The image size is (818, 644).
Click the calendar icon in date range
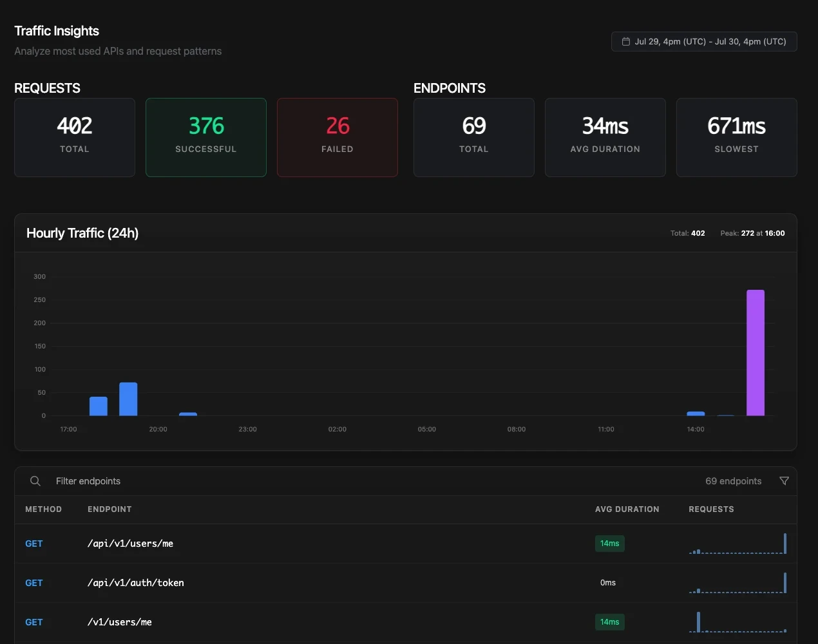625,42
